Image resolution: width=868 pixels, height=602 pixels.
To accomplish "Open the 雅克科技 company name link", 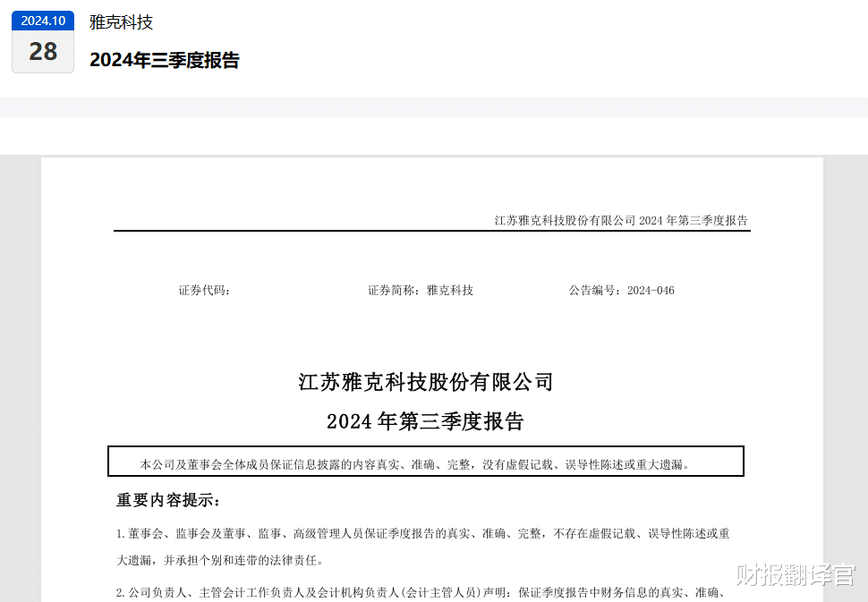I will click(121, 22).
